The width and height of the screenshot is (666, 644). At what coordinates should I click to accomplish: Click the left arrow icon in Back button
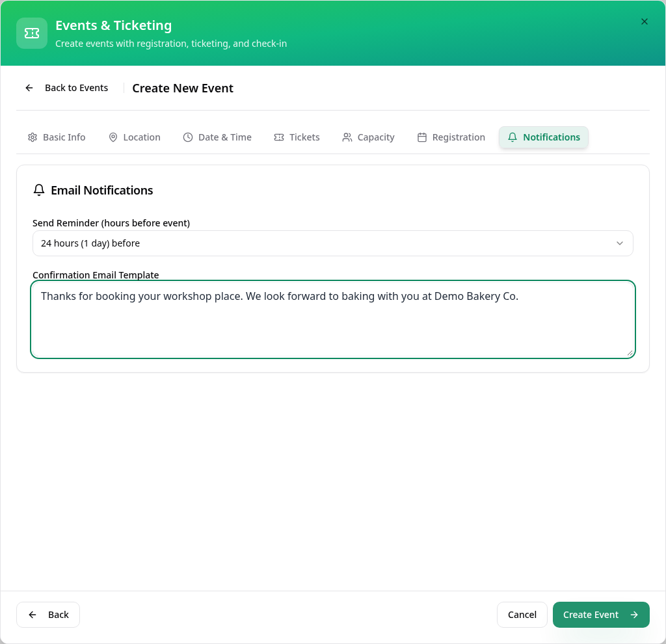(x=33, y=615)
